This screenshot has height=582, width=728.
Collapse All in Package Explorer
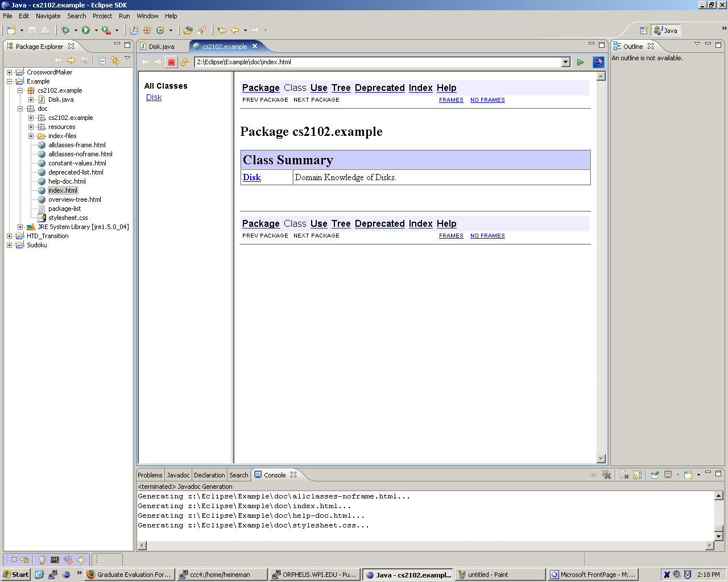102,60
